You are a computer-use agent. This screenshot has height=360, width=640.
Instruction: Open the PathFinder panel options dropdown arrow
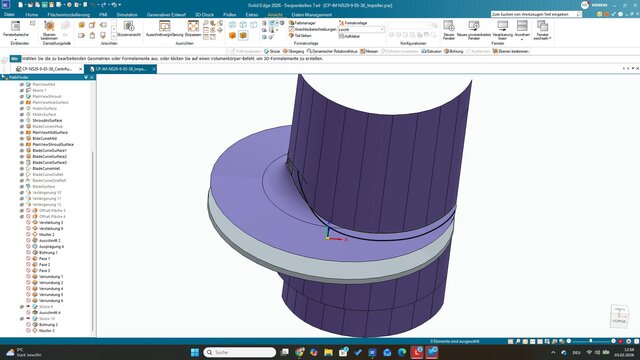(86, 77)
